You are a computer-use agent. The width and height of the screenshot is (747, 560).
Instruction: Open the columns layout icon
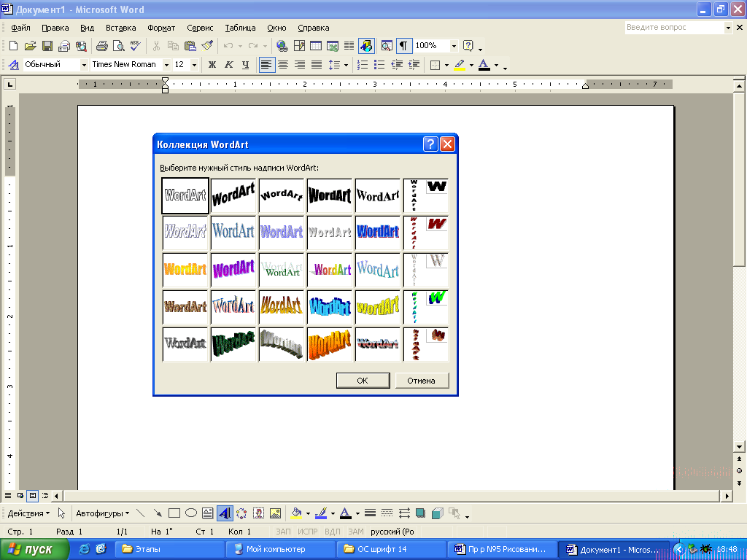(x=349, y=46)
